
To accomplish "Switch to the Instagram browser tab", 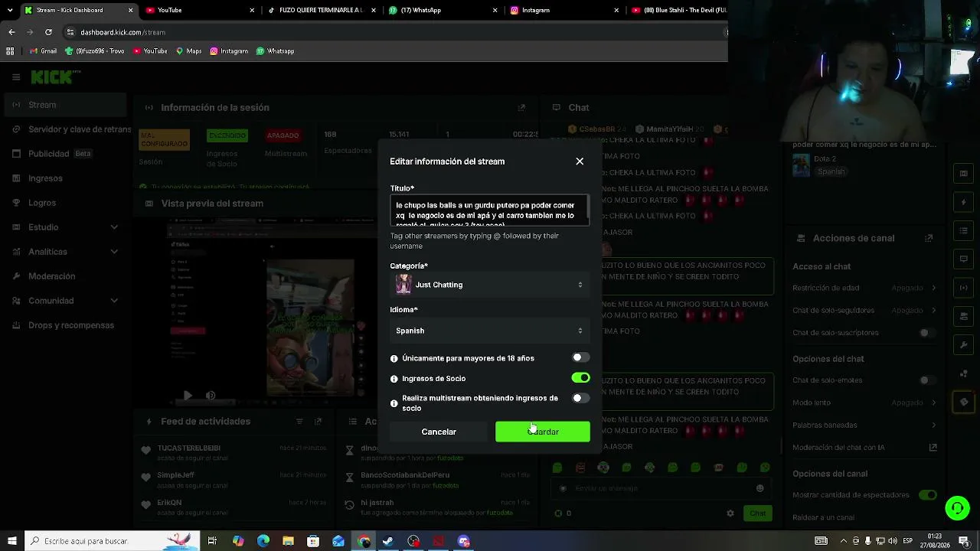I will tap(564, 10).
